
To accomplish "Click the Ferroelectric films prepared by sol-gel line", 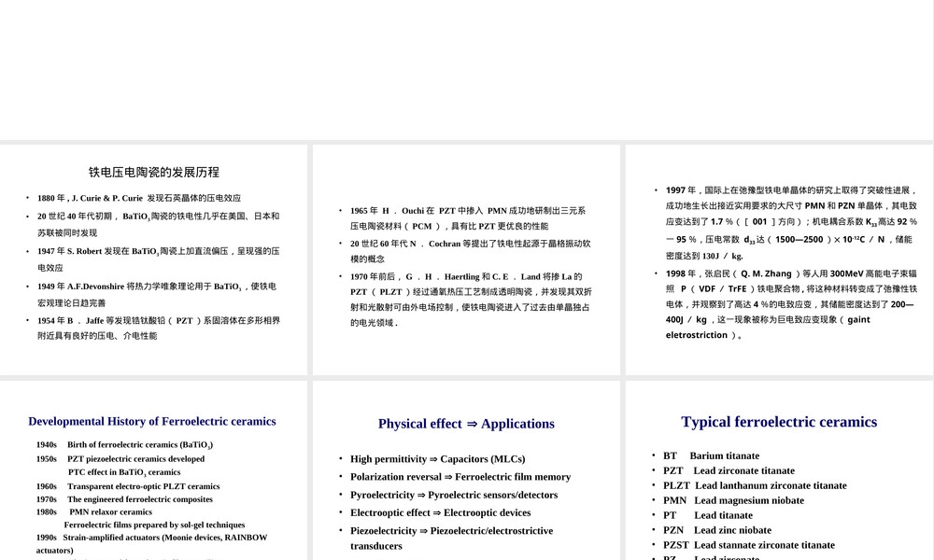I will tap(154, 525).
